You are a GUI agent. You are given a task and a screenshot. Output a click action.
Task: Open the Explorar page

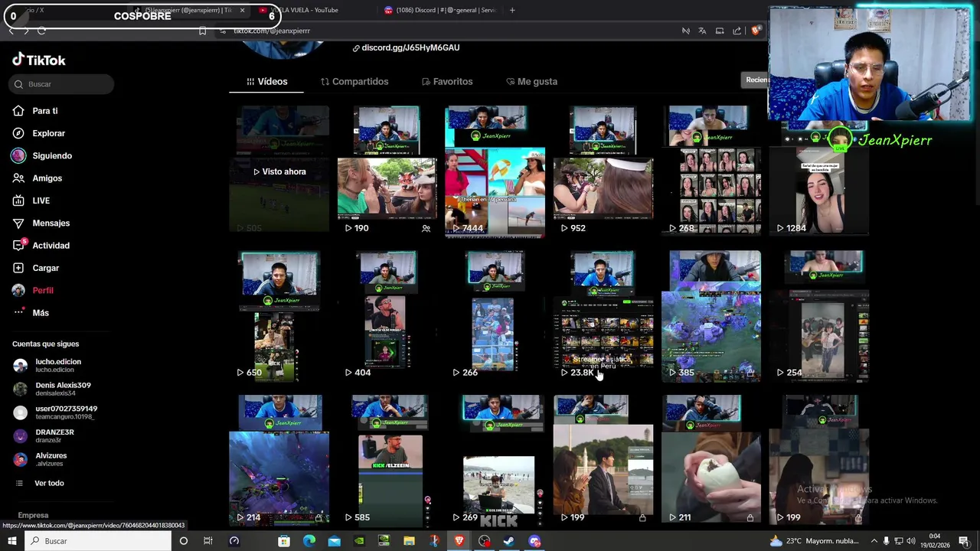pyautogui.click(x=38, y=133)
